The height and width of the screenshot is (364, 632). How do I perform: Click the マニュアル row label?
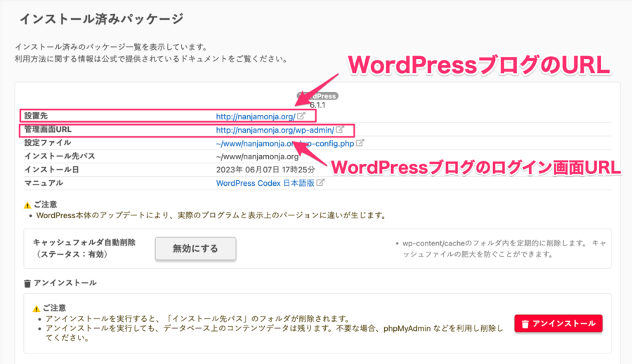click(x=44, y=183)
